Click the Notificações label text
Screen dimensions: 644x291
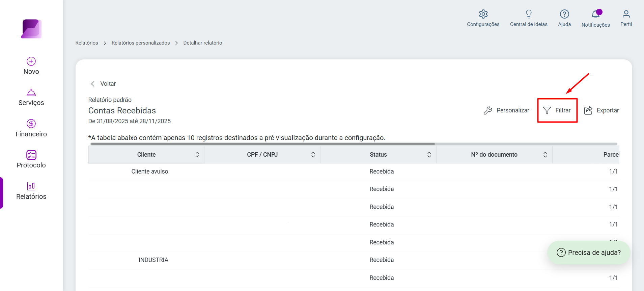pyautogui.click(x=596, y=25)
